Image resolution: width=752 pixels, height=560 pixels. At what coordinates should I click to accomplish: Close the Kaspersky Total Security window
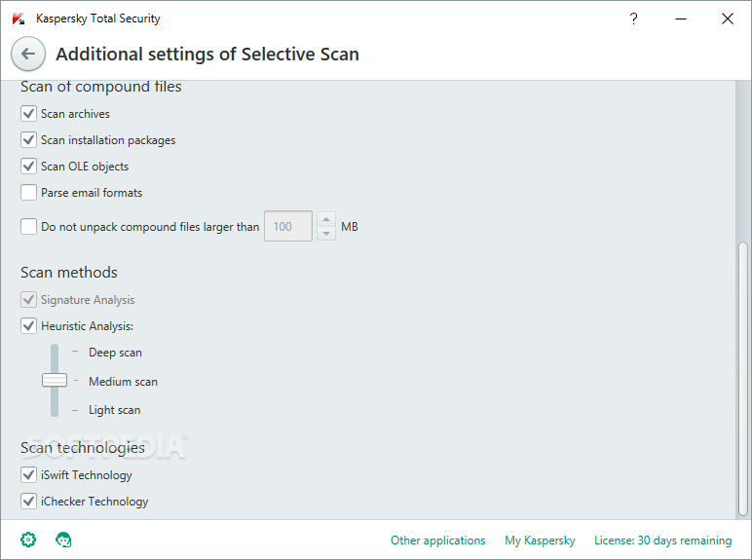click(728, 19)
